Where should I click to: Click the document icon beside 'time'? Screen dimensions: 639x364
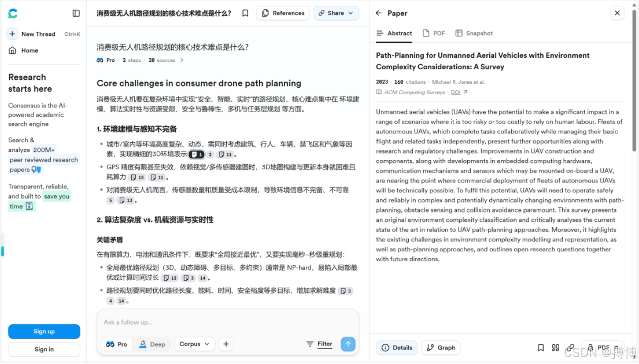pos(29,206)
